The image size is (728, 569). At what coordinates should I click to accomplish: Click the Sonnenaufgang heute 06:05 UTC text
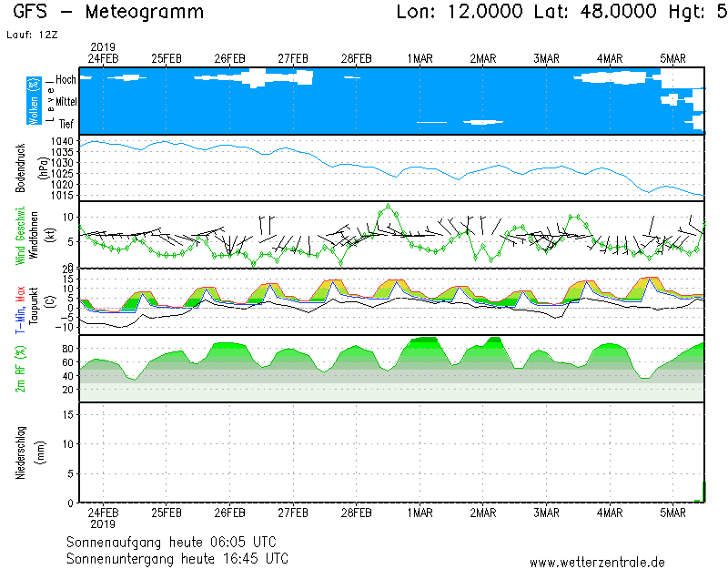pos(177,542)
